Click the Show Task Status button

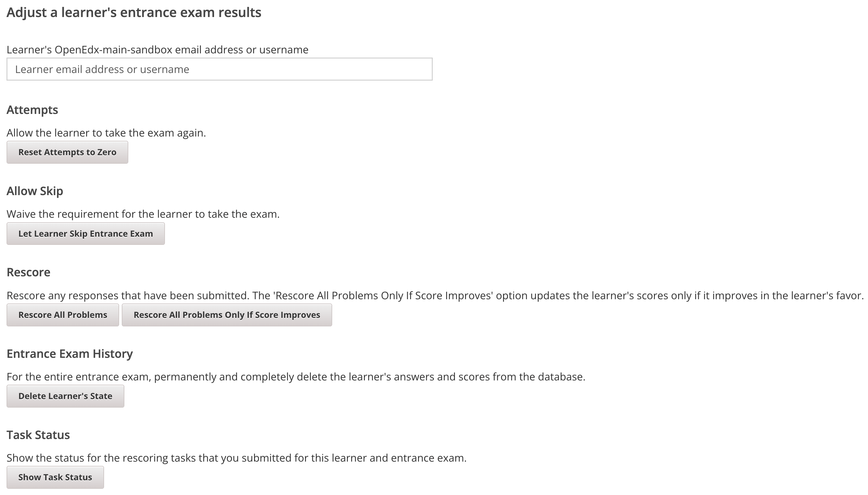coord(55,477)
